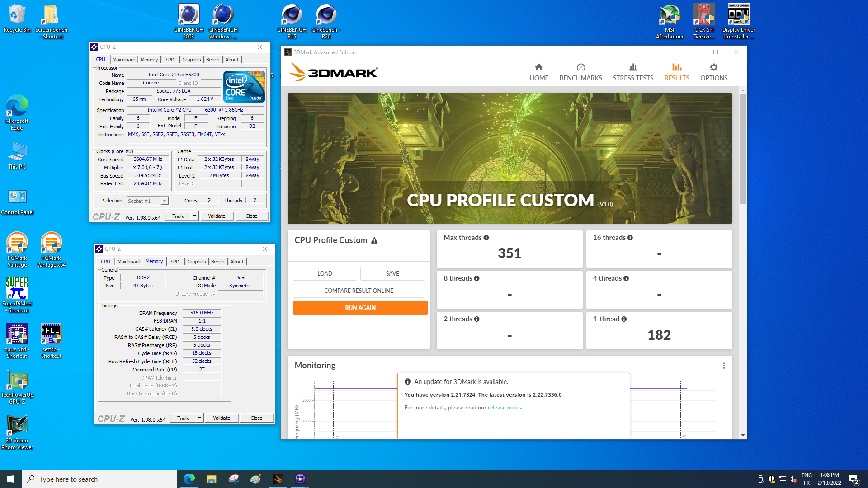Open SPD tab in top CPU-Z

coord(170,60)
